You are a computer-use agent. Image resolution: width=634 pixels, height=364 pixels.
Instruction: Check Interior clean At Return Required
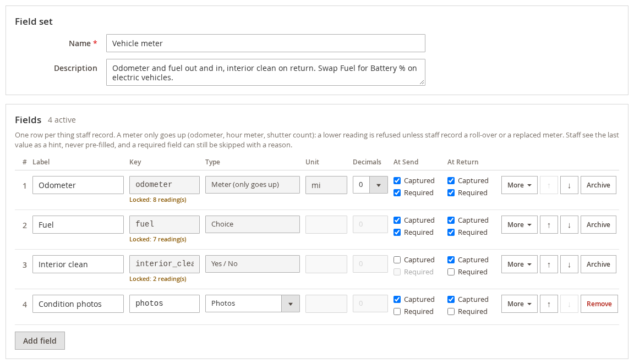[x=451, y=272]
